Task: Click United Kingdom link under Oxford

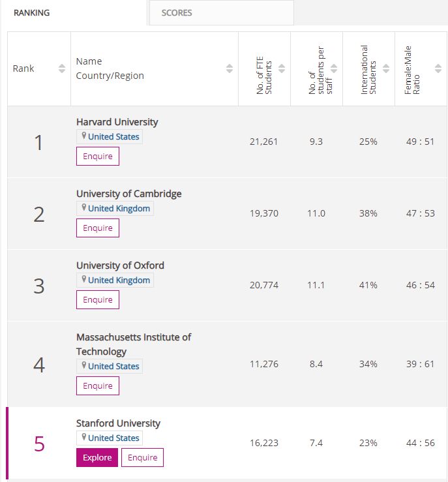Action: pos(119,280)
